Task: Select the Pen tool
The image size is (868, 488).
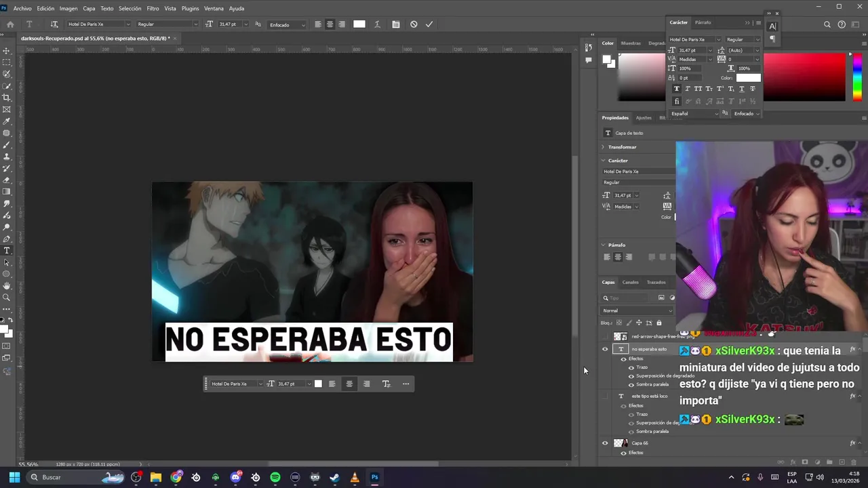Action: (x=7, y=239)
